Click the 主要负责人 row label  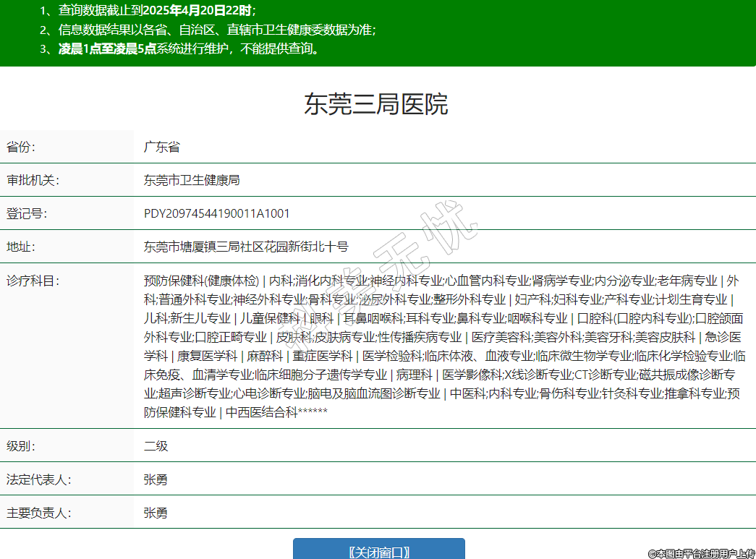point(39,513)
